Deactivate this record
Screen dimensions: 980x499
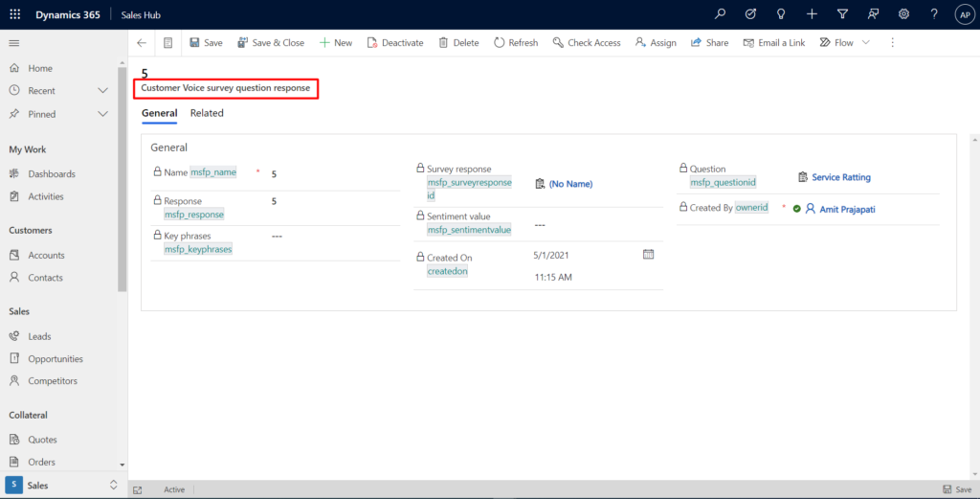click(395, 42)
